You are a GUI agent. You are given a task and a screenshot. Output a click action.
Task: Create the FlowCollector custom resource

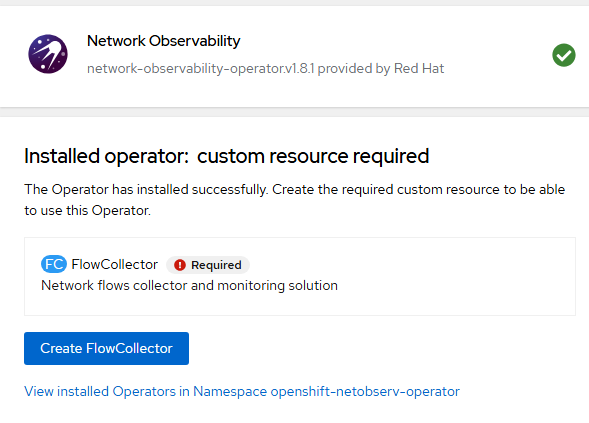[106, 348]
